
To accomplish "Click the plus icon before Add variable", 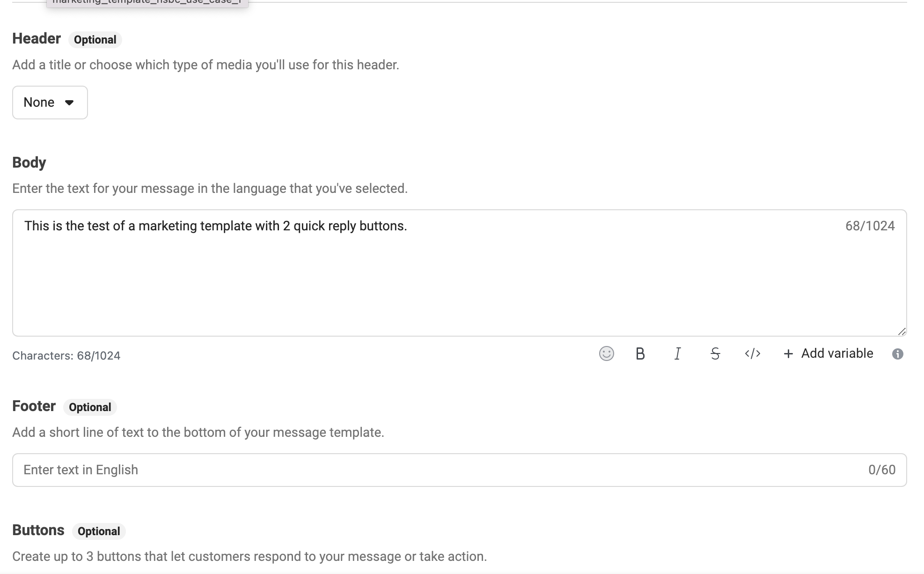I will 788,353.
